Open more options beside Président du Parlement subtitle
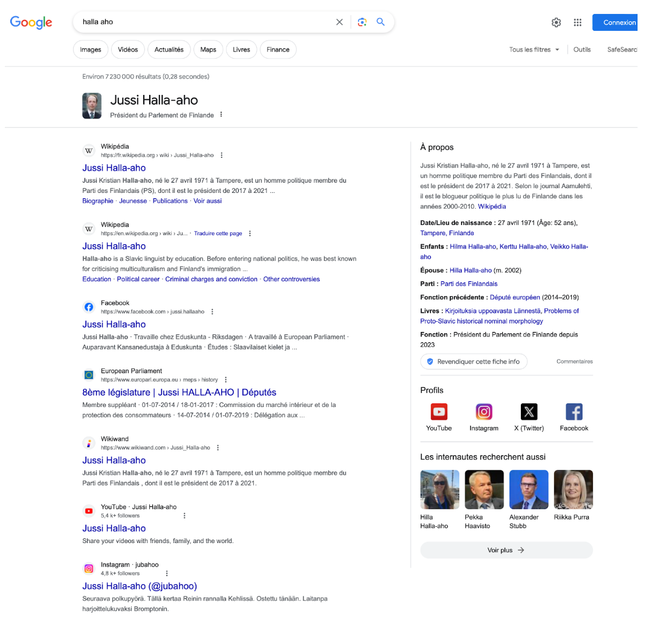The height and width of the screenshot is (632, 672). point(221,114)
